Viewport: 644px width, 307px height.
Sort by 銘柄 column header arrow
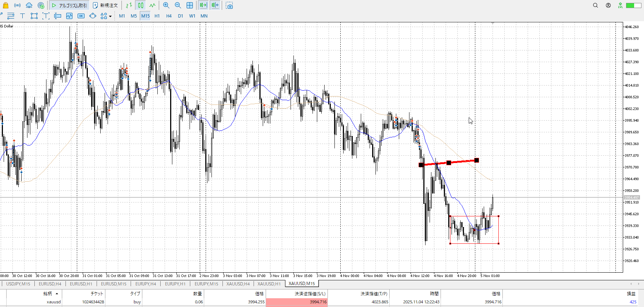pyautogui.click(x=57, y=293)
